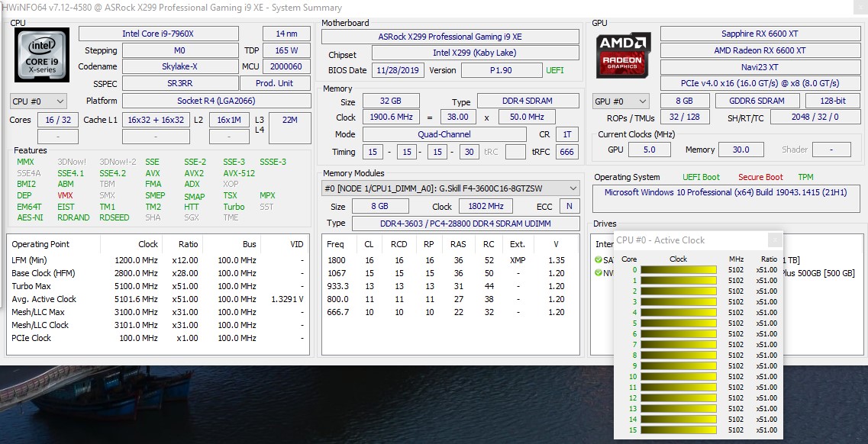The width and height of the screenshot is (868, 444).
Task: Click the L2 cache 16x1M field
Action: point(229,120)
